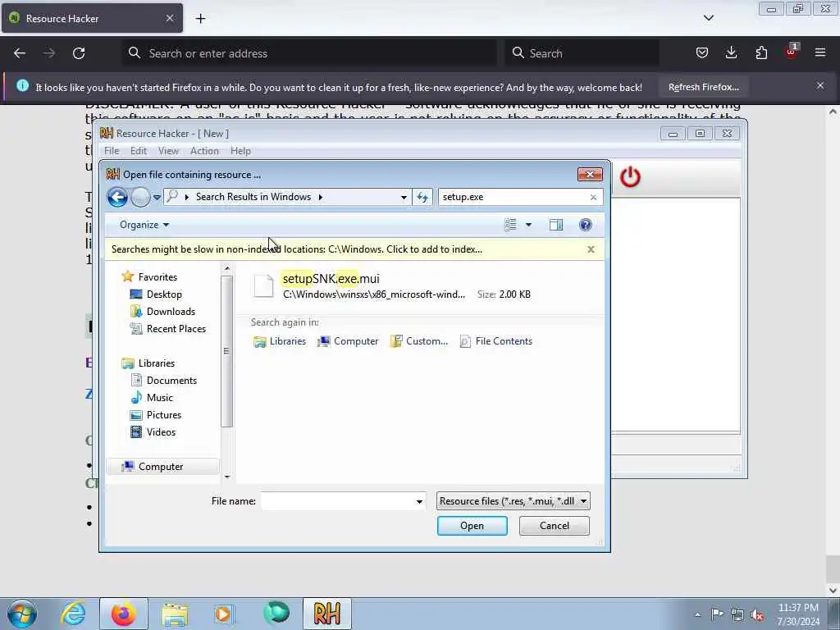This screenshot has height=630, width=840.
Task: Open Firefox Extensions icon
Action: pyautogui.click(x=761, y=53)
